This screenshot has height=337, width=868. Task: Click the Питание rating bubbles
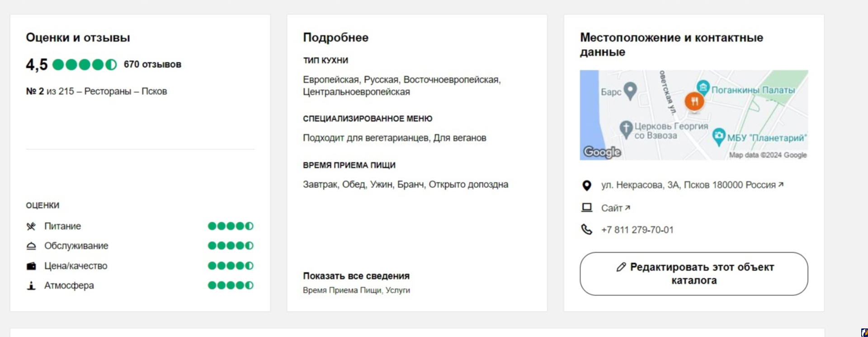[231, 226]
